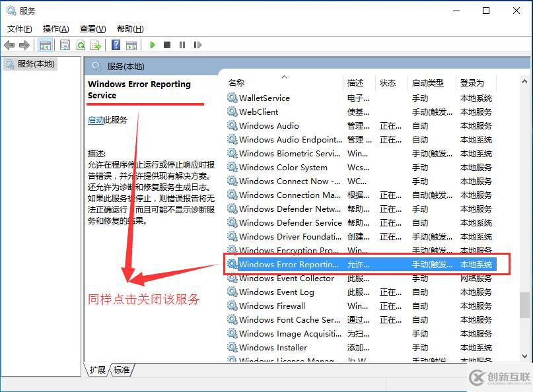The height and width of the screenshot is (392, 533).
Task: Click the Stop service square icon
Action: (x=167, y=45)
